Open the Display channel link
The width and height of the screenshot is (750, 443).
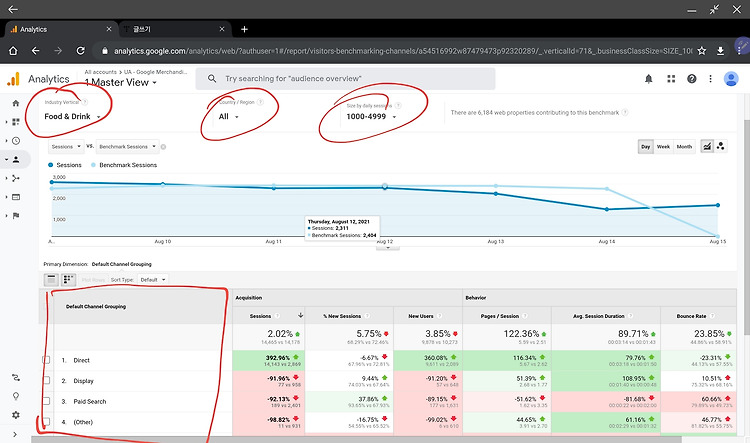coord(83,381)
